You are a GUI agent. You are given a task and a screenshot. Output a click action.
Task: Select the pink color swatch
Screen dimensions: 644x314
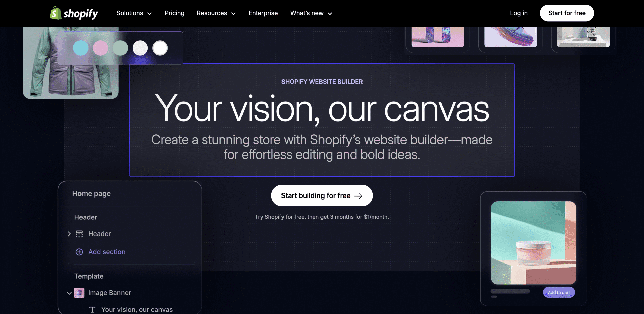coord(100,48)
